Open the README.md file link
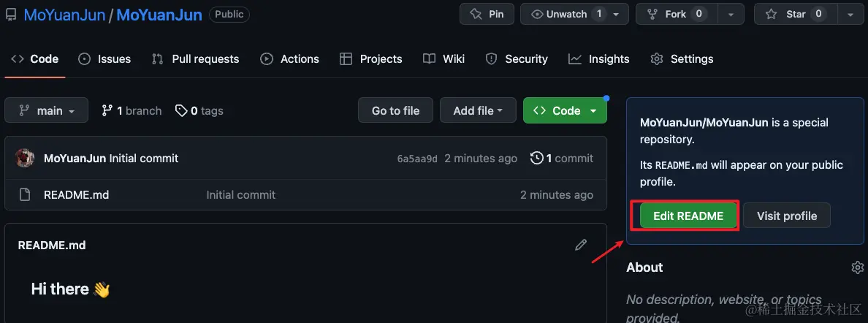 coord(76,195)
